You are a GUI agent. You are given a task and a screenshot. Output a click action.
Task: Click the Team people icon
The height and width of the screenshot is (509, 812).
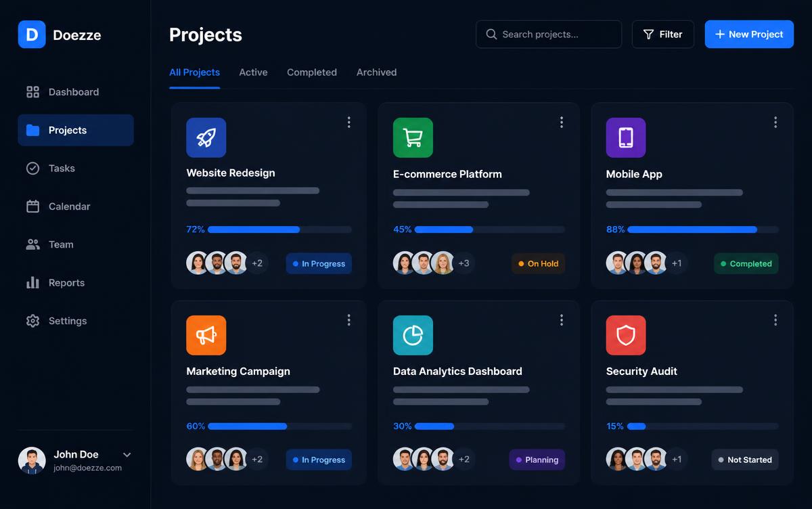click(32, 244)
